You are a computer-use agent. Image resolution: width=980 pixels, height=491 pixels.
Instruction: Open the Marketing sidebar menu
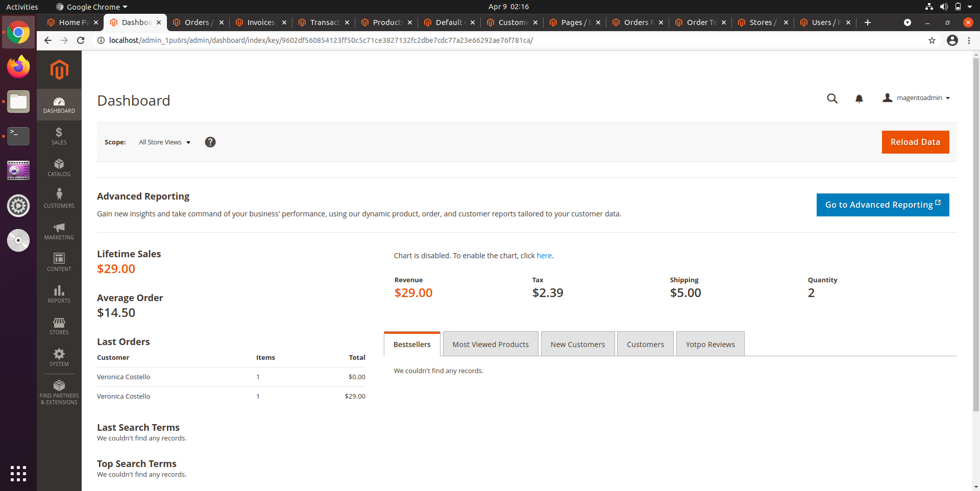59,231
